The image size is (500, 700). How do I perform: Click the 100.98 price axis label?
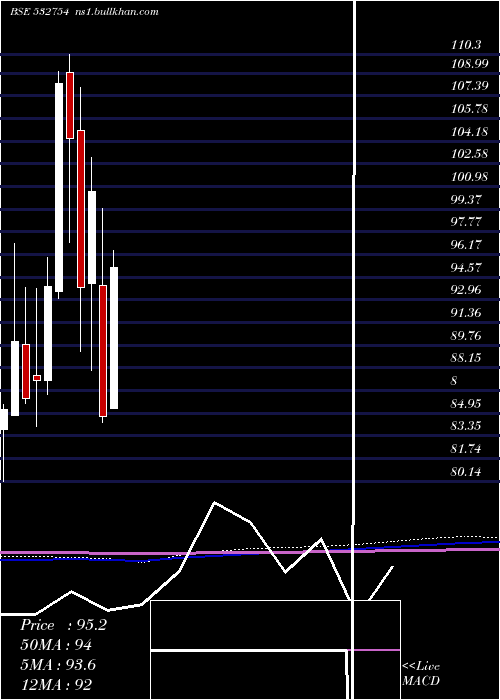pyautogui.click(x=469, y=177)
